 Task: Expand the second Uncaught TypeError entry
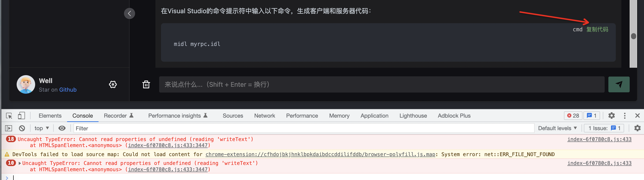(x=20, y=163)
